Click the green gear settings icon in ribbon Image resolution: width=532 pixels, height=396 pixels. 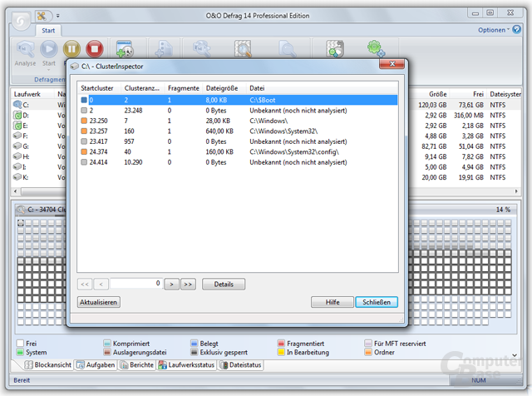click(x=376, y=49)
